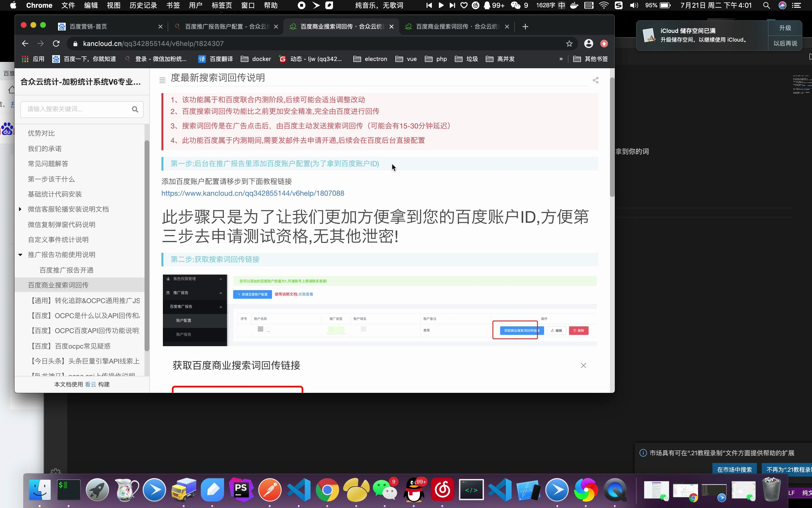Open the 窗口 menu

tap(248, 5)
